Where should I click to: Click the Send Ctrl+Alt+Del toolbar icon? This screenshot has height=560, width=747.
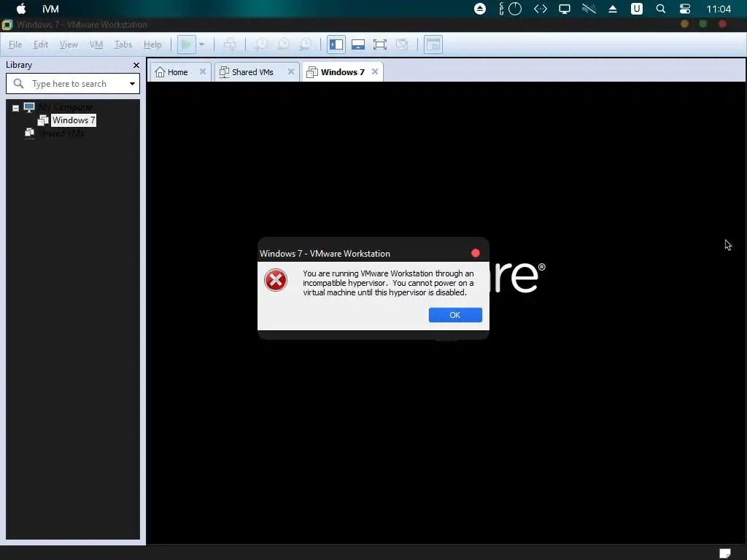pyautogui.click(x=230, y=44)
